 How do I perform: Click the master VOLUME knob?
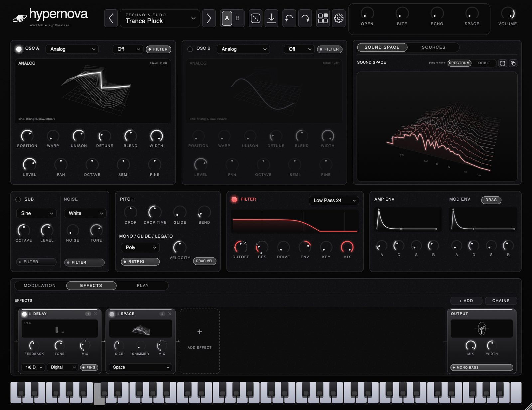(508, 13)
